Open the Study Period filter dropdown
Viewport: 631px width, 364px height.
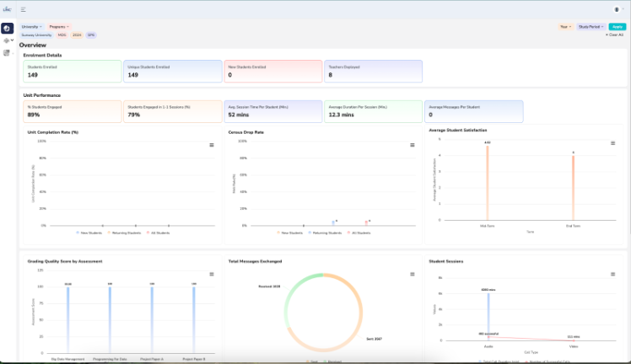pos(591,26)
